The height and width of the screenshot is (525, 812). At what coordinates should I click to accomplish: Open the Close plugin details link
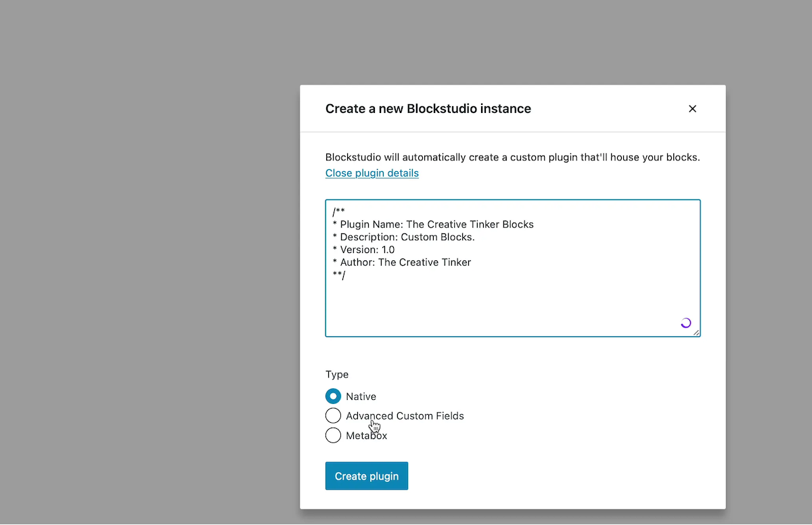coord(371,173)
